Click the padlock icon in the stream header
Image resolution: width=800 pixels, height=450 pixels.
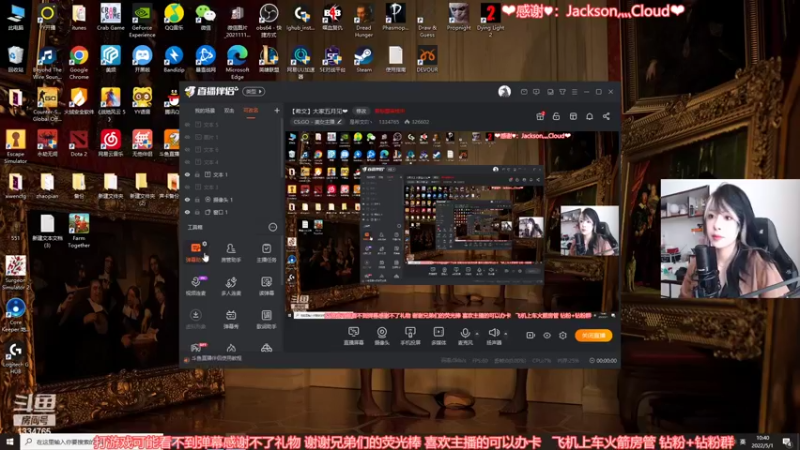click(556, 116)
